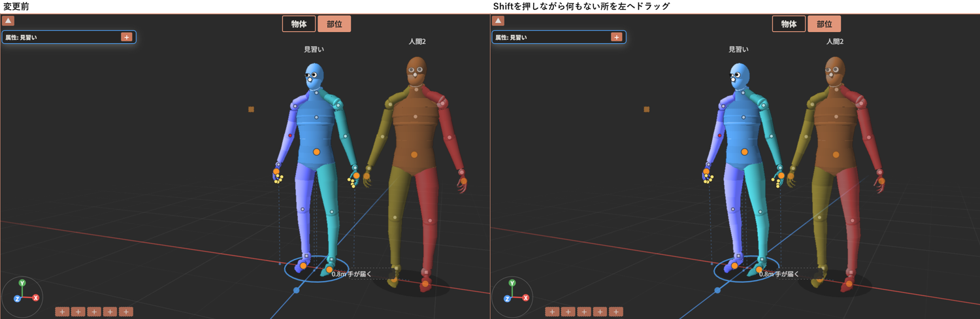Viewport: 980px width, 319px height.
Task: Select the 部位 tab in the right Shift-drag panel
Action: (x=824, y=24)
